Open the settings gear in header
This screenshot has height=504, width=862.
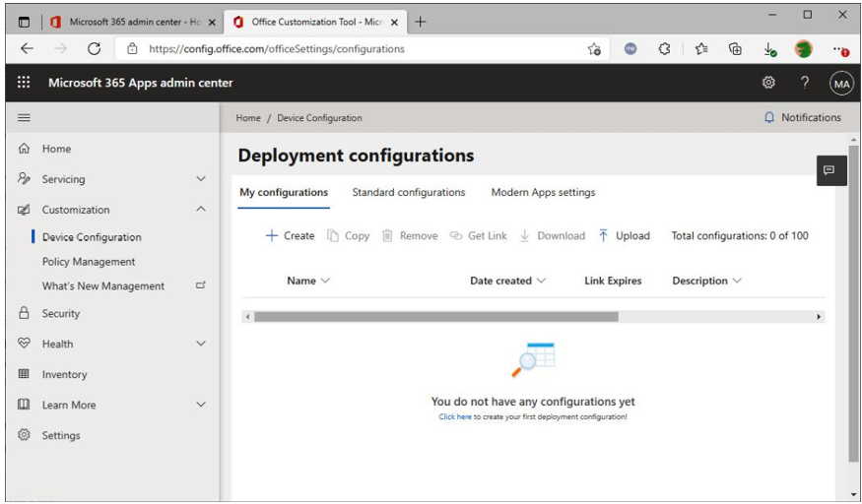[x=768, y=83]
